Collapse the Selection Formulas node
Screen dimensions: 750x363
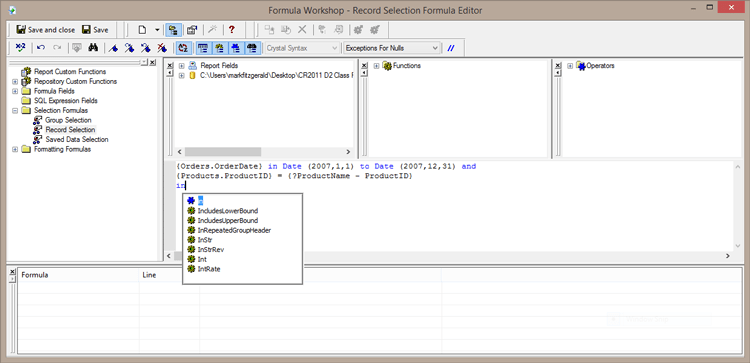tap(15, 110)
